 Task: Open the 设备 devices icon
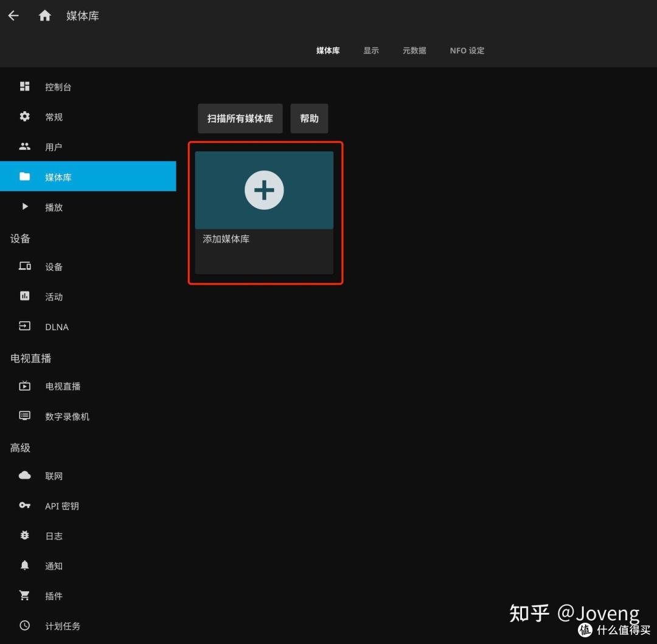point(24,266)
